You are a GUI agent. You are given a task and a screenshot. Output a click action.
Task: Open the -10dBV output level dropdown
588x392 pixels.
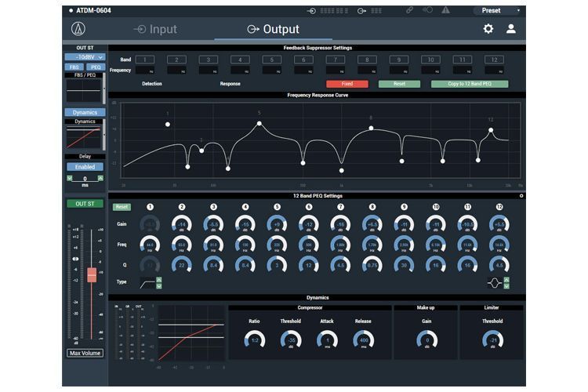tap(85, 57)
